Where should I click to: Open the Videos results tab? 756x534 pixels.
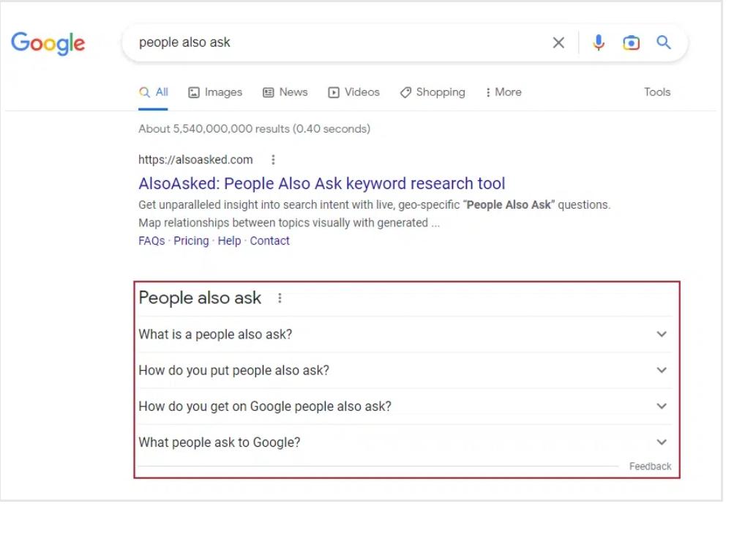coord(354,92)
